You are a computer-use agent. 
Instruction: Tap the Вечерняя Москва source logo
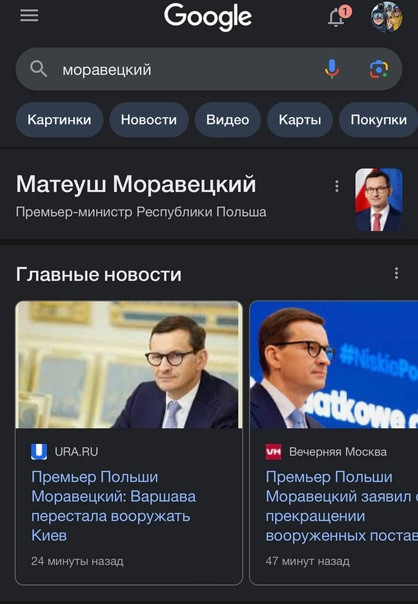(x=274, y=451)
